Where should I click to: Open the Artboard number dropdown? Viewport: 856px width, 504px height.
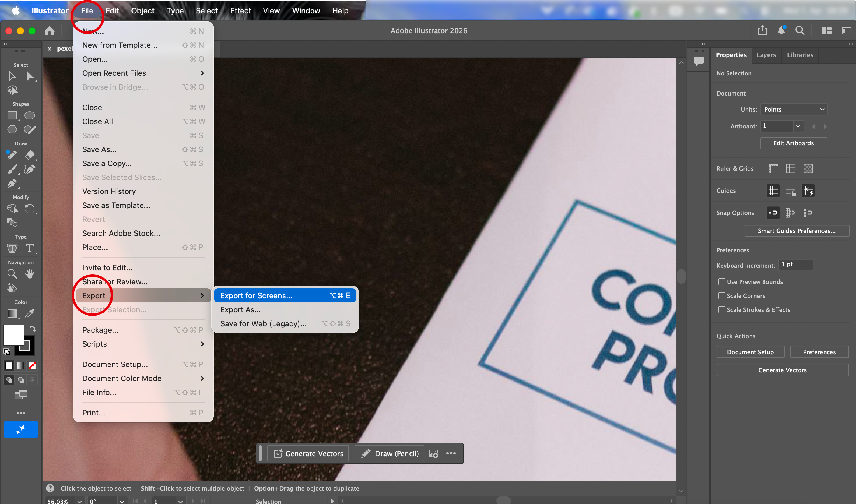(798, 126)
